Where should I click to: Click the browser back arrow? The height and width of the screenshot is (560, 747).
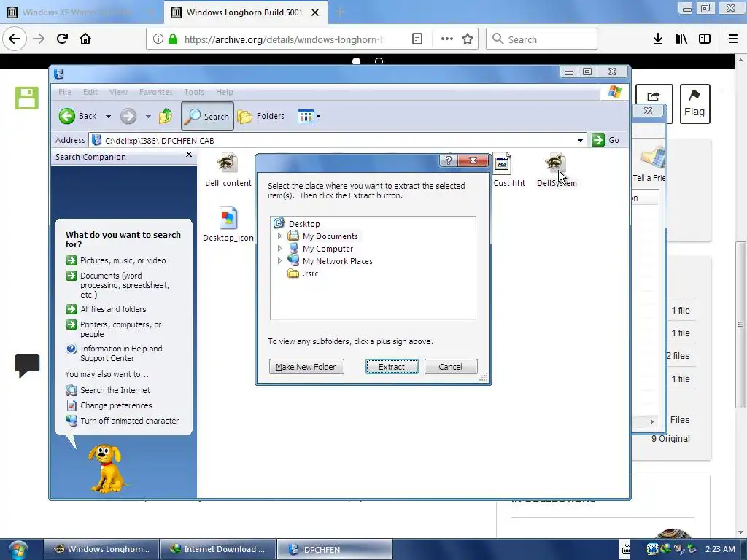click(15, 39)
